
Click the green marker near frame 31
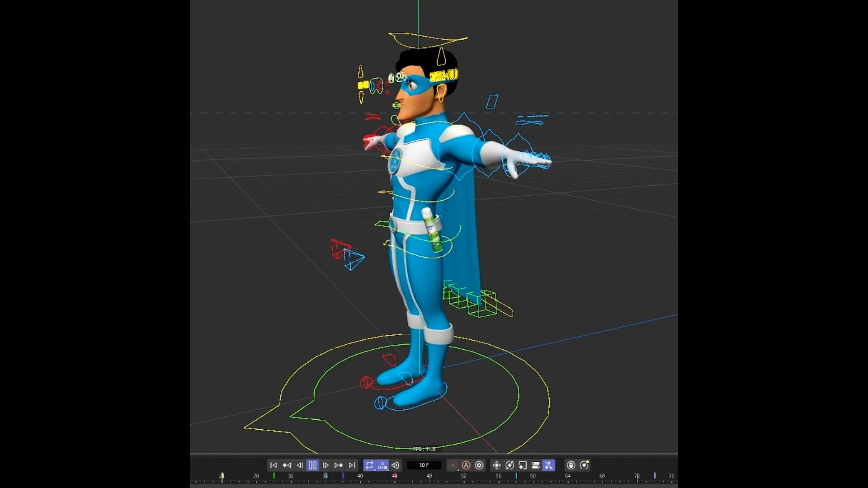point(275,476)
